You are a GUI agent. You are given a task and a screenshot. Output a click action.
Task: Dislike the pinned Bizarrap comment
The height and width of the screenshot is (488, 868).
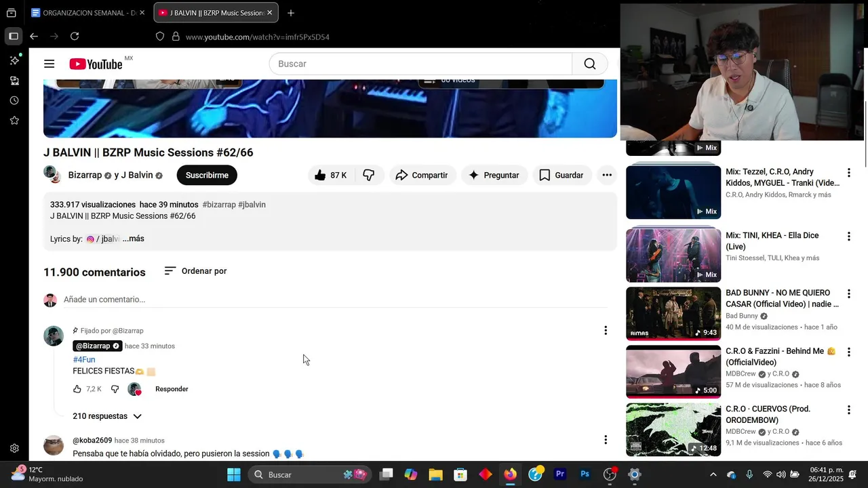[x=115, y=389]
